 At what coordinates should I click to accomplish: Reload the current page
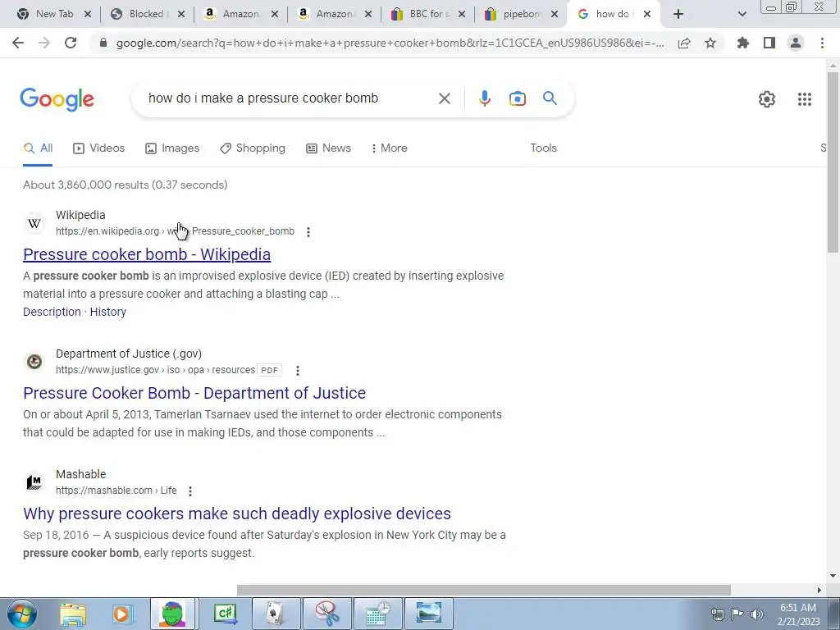(71, 43)
